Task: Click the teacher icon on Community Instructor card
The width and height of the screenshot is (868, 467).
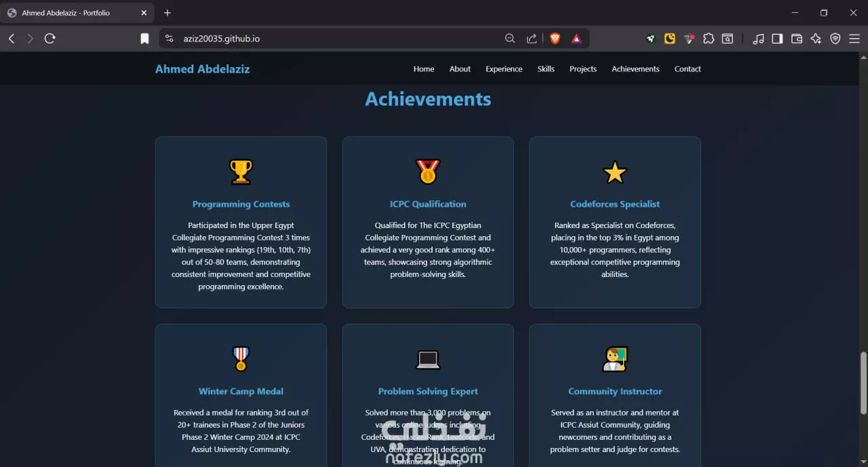Action: [615, 359]
